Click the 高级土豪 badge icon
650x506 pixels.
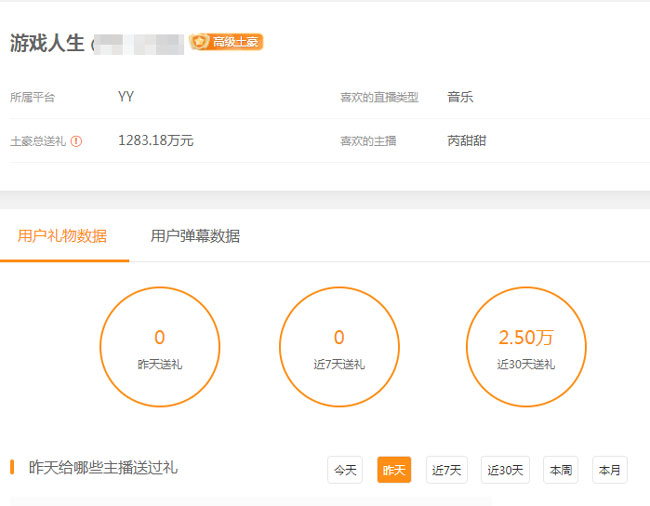[226, 42]
